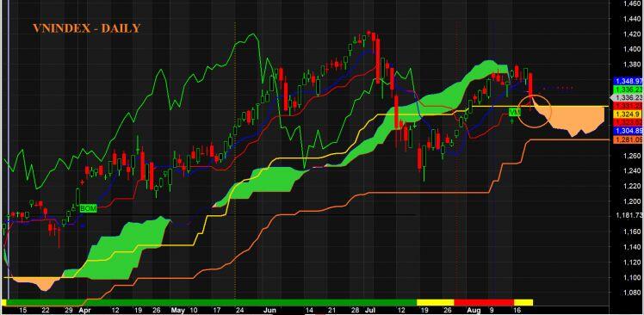Select the Jul label on time axis

369,310
